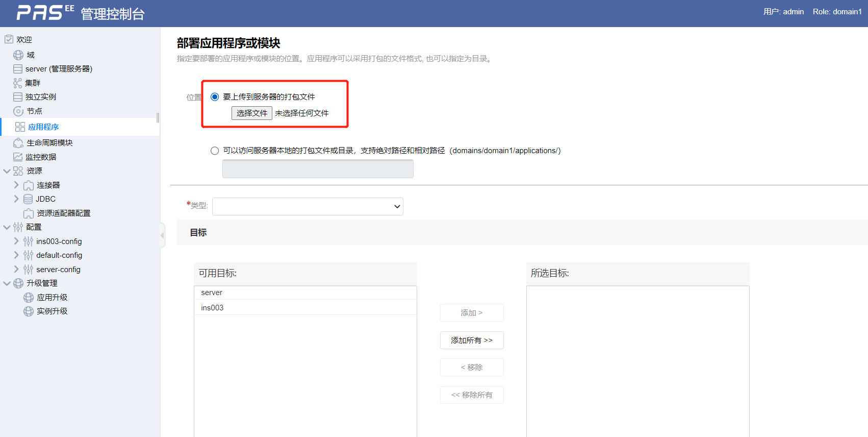Open the 资源适配器配置 sidebar item
Image resolution: width=868 pixels, height=437 pixels.
click(64, 213)
